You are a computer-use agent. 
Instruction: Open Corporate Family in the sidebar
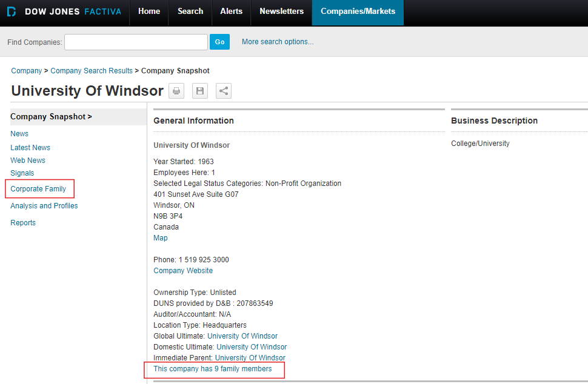pyautogui.click(x=38, y=189)
